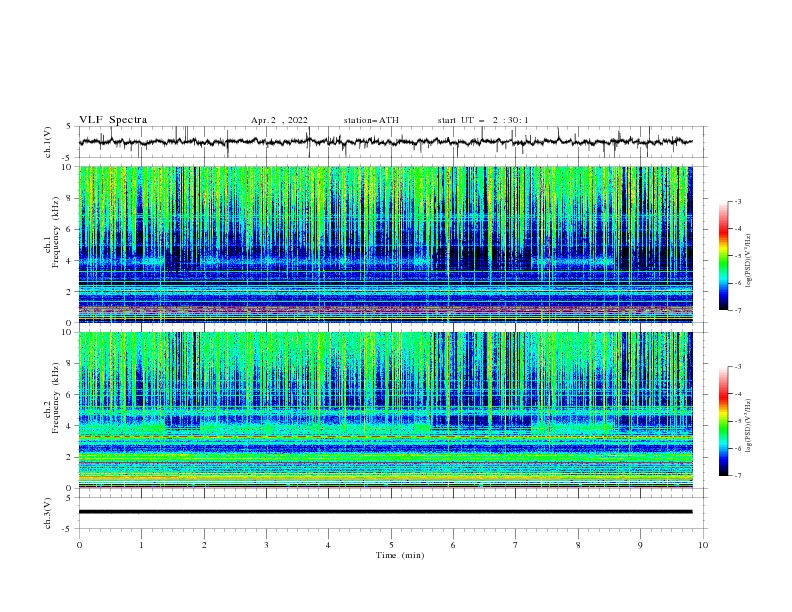Click the "ch.2 Frequency (kHz)" axis label
The width and height of the screenshot is (792, 612).
(x=53, y=398)
